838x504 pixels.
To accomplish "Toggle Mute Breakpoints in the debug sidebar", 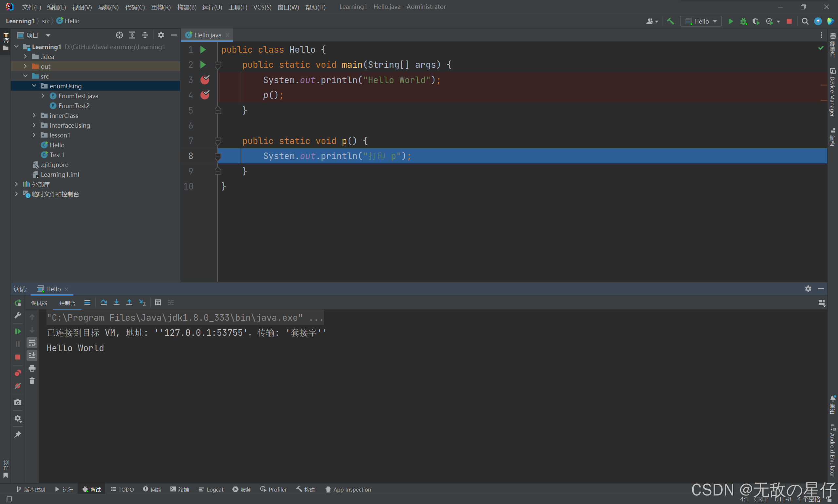I will pyautogui.click(x=18, y=386).
